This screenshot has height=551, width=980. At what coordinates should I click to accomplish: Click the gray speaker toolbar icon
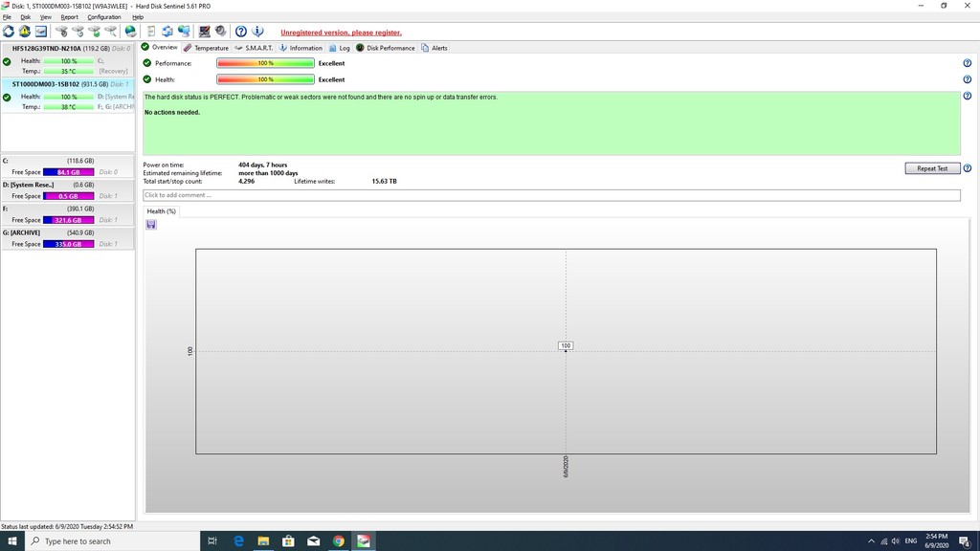point(221,32)
